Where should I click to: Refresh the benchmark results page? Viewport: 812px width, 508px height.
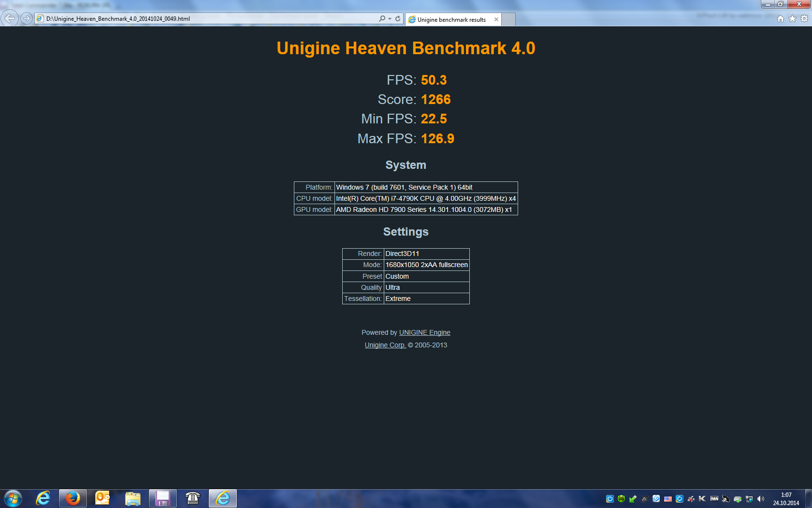click(398, 18)
